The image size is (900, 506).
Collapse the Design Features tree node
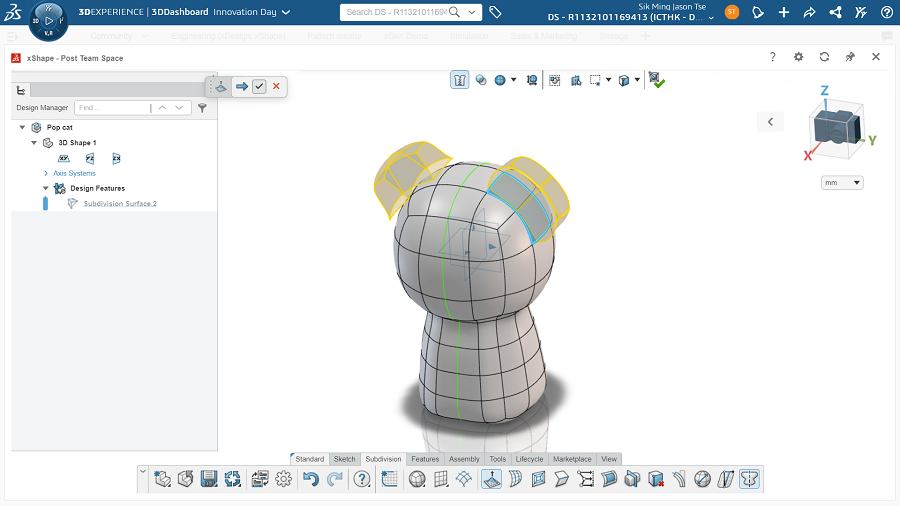coord(46,188)
